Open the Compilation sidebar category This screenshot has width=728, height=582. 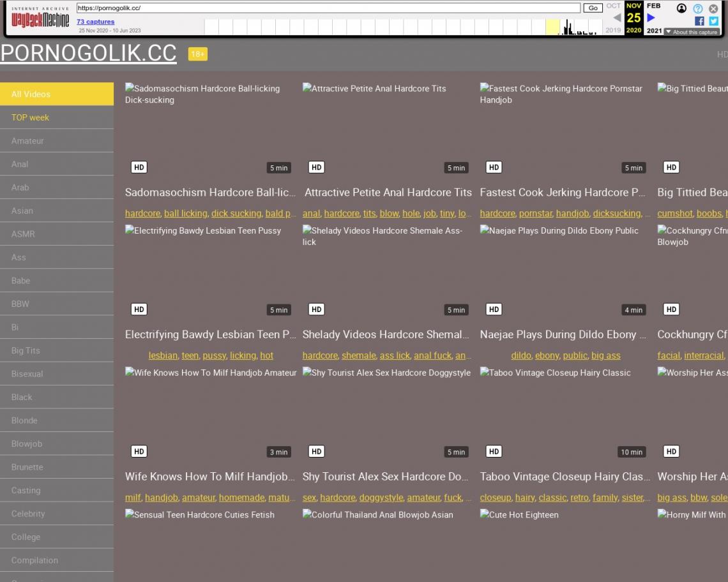[x=57, y=560]
